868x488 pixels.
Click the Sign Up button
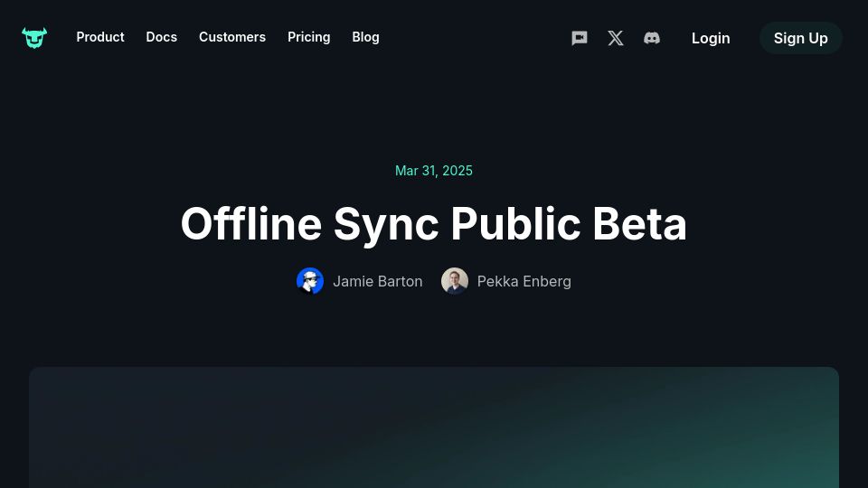point(800,38)
